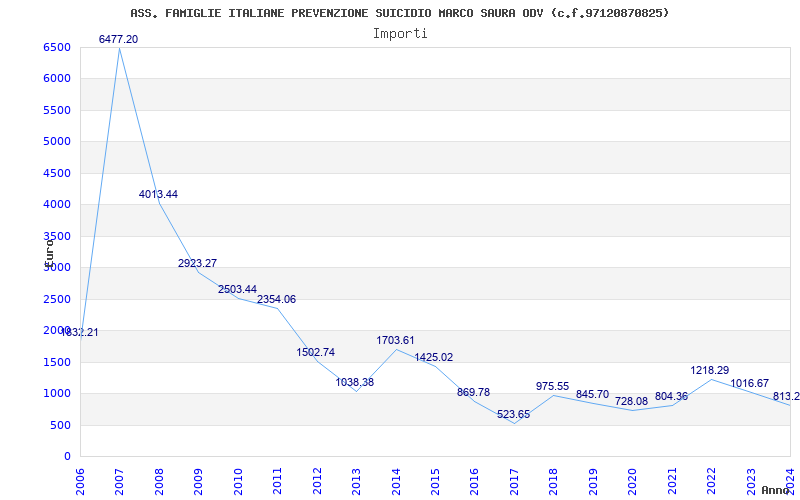Select the data label 975.55
Viewport: 800px width, 500px height.
coord(553,386)
